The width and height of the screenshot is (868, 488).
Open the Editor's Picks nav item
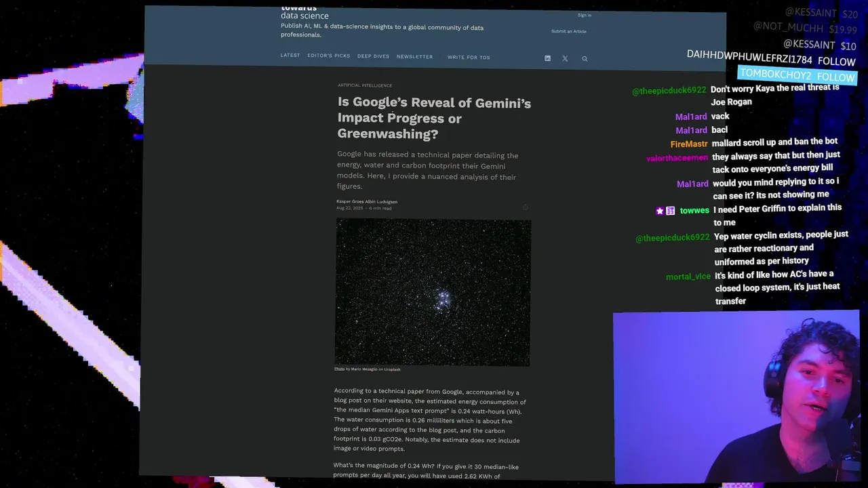tap(329, 56)
